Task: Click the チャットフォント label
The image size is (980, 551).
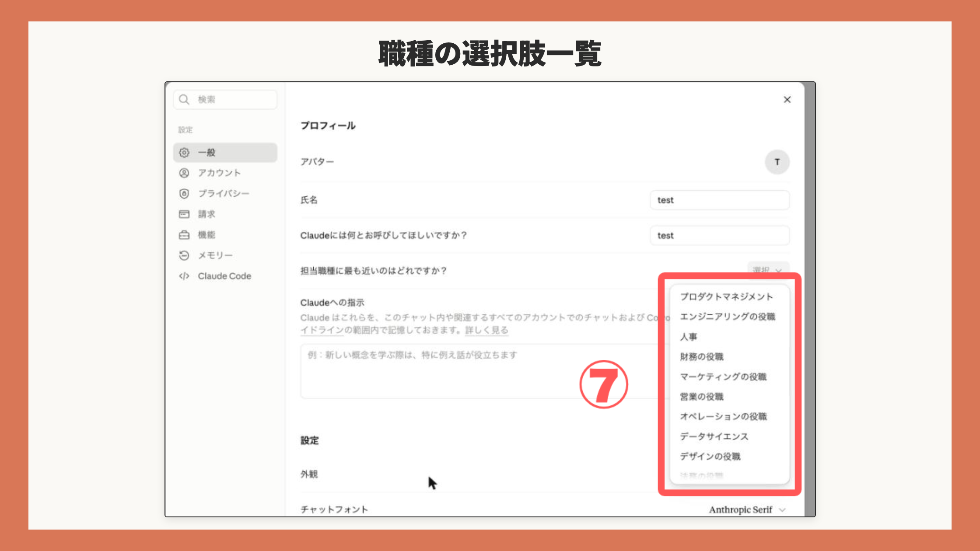Action: tap(334, 509)
